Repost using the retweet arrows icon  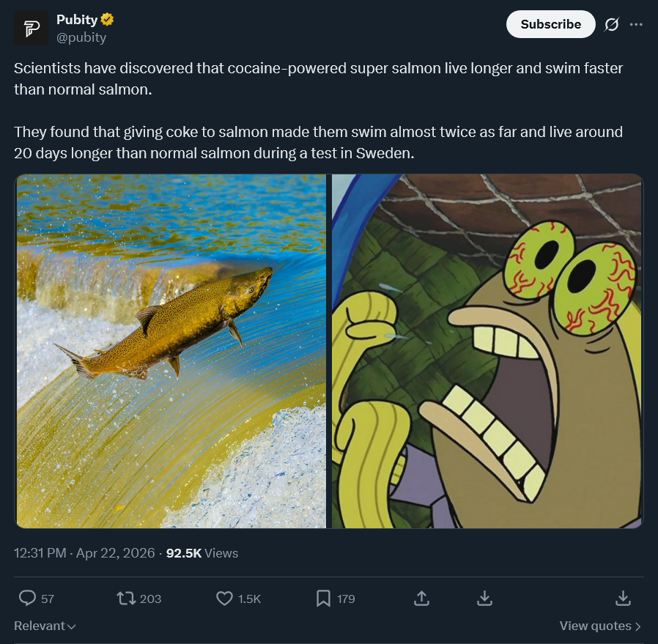(x=127, y=599)
